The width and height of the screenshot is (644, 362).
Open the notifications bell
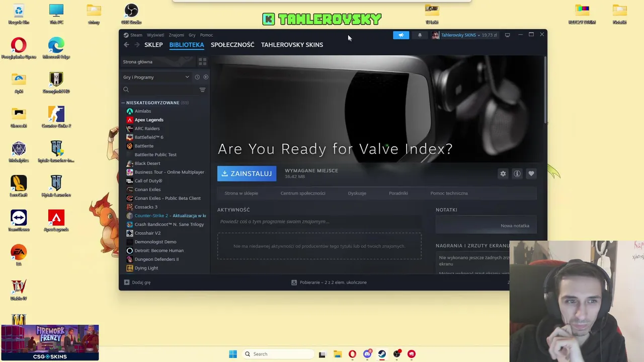[x=420, y=35]
